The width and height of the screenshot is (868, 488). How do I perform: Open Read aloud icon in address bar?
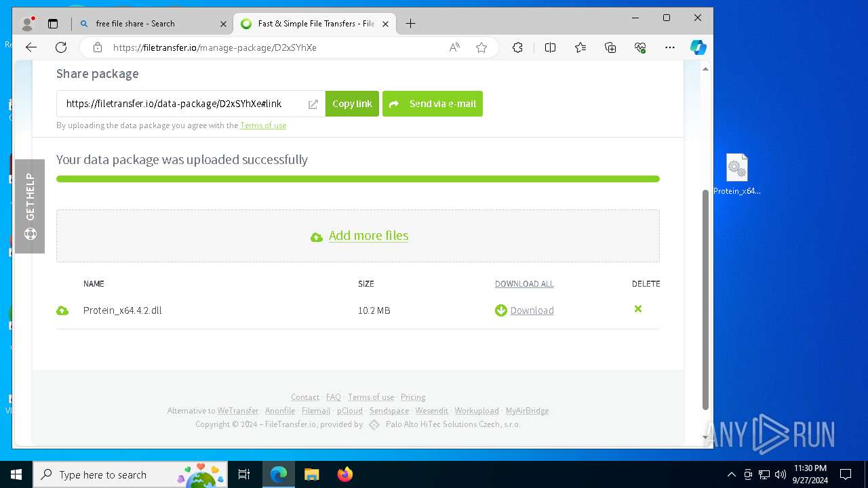(454, 47)
